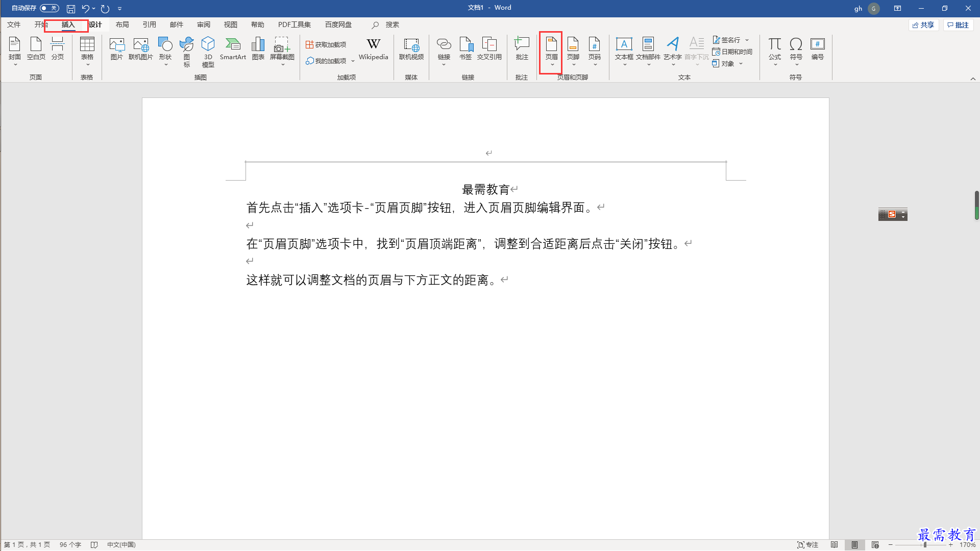Switch to the Mailings (邮件) tab
The width and height of the screenshot is (980, 551).
177,24
